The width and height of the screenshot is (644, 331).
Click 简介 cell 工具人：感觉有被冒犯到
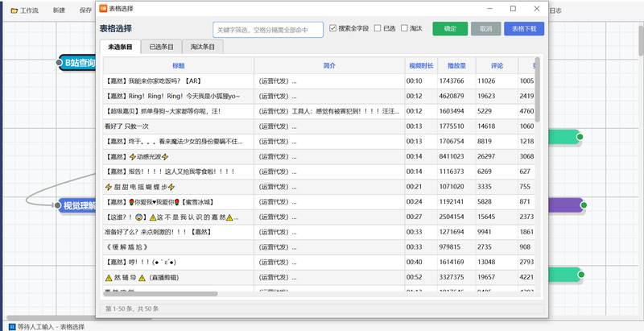pyautogui.click(x=329, y=111)
